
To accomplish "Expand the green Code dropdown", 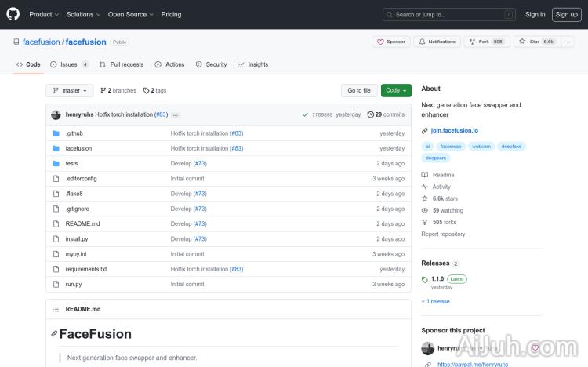I will pyautogui.click(x=396, y=90).
